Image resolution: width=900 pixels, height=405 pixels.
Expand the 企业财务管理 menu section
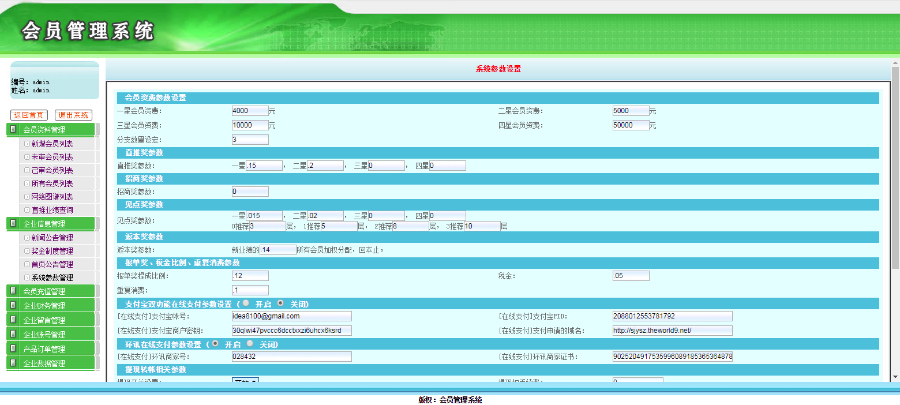[x=53, y=305]
